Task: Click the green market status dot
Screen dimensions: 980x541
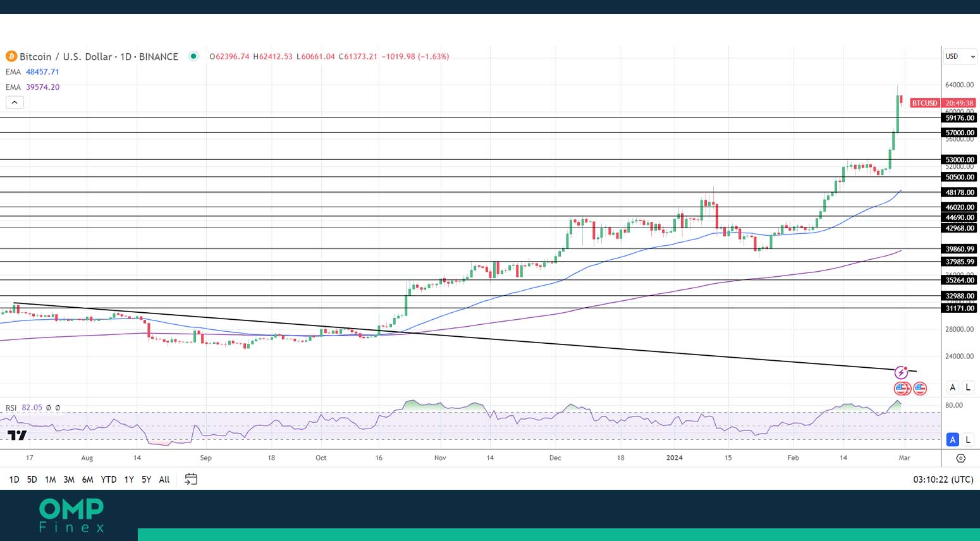Action: [x=193, y=56]
